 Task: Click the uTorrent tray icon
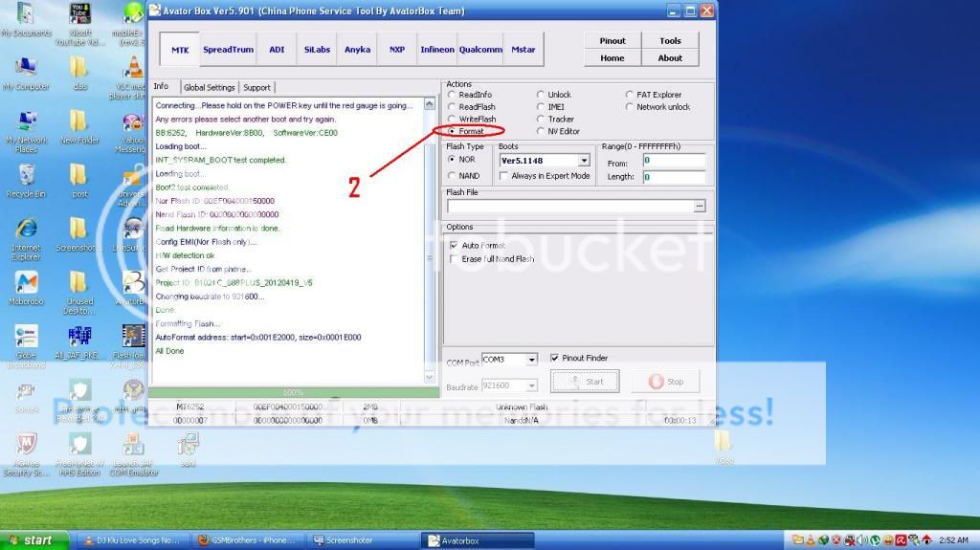pyautogui.click(x=875, y=540)
